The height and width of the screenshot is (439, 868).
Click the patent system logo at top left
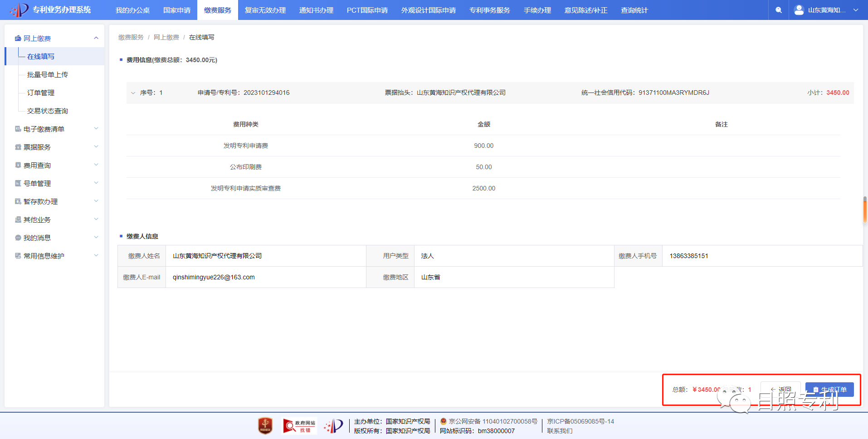[x=19, y=10]
